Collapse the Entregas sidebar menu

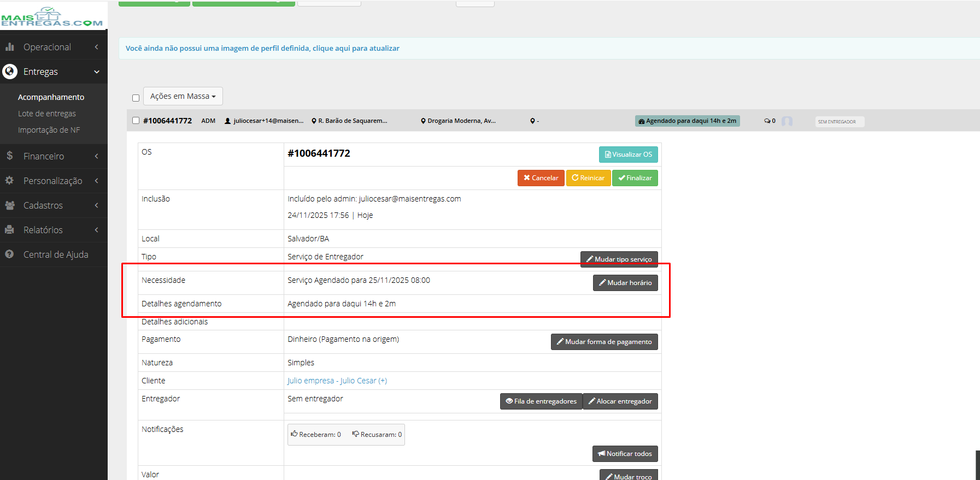(x=54, y=72)
